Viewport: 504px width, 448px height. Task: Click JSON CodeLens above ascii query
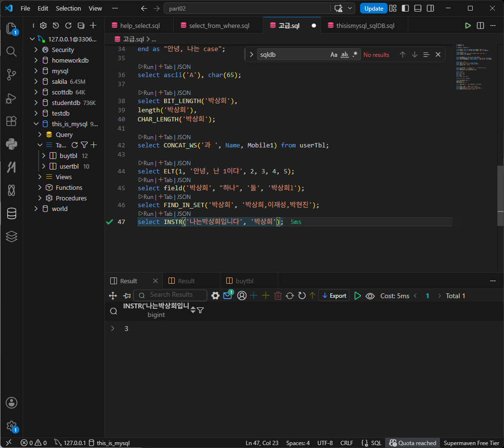click(x=184, y=67)
